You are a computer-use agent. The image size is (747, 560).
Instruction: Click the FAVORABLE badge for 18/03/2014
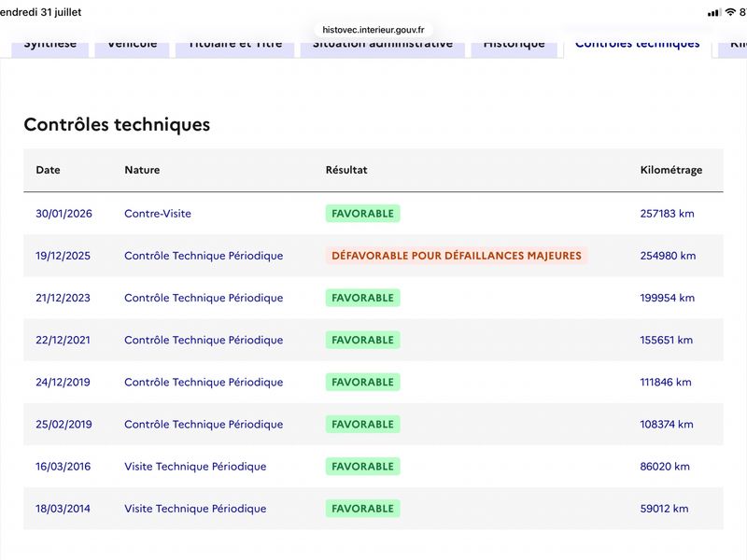[x=362, y=509]
